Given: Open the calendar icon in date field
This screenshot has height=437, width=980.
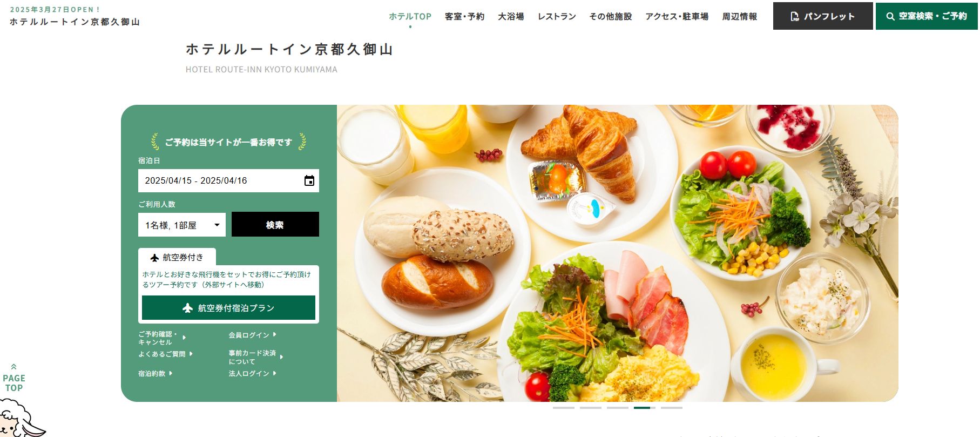Looking at the screenshot, I should (x=309, y=181).
